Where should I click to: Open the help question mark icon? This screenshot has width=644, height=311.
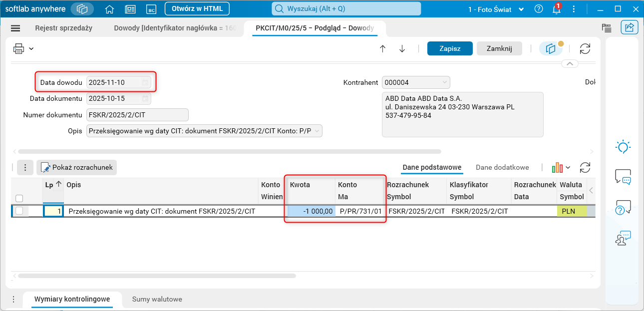pyautogui.click(x=539, y=9)
